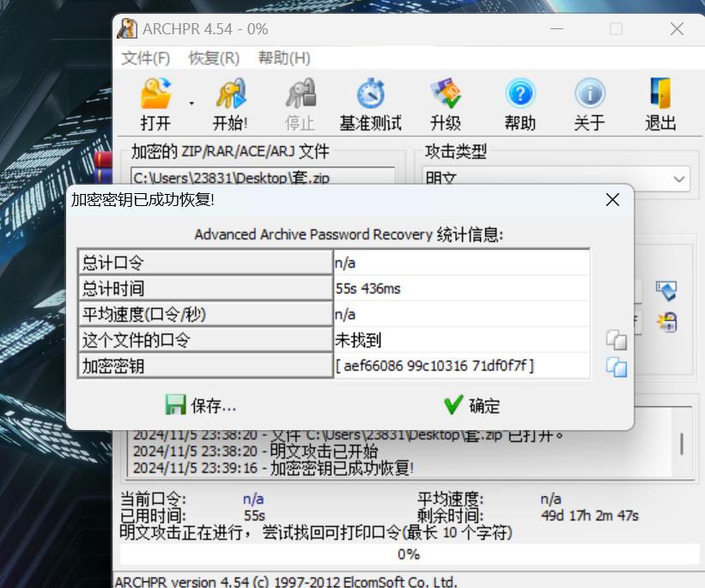
Task: Close the key recovery statistics dialog
Action: [x=612, y=200]
